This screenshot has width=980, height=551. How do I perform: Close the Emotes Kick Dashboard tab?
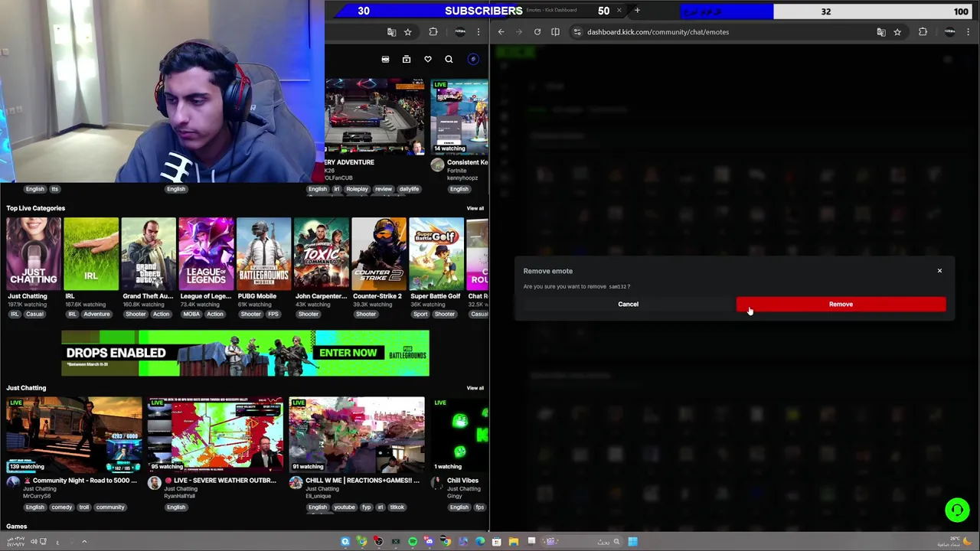(x=619, y=11)
